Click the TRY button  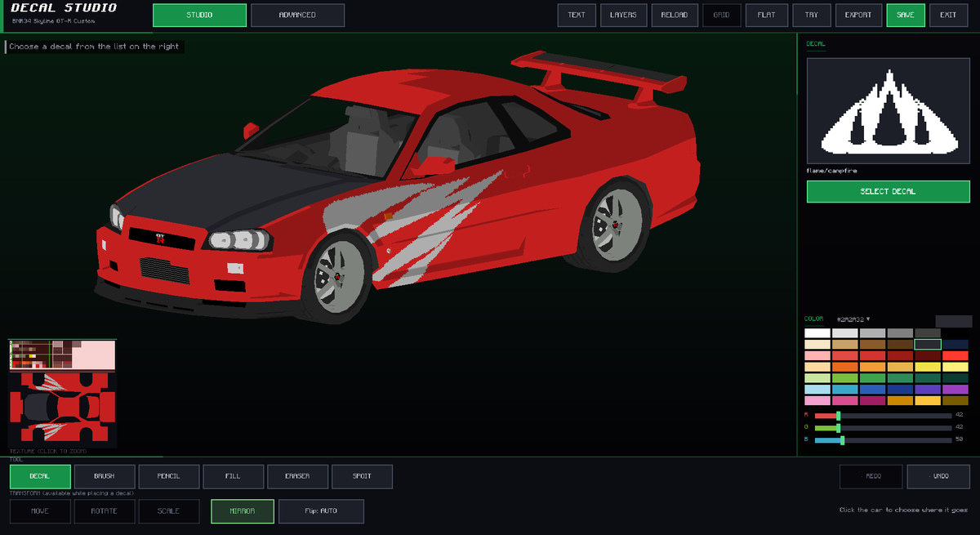point(812,15)
